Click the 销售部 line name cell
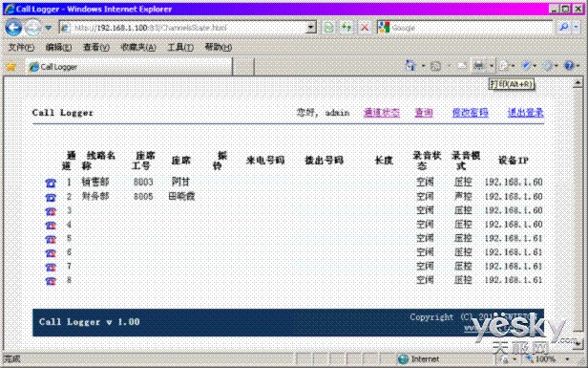 pos(95,183)
